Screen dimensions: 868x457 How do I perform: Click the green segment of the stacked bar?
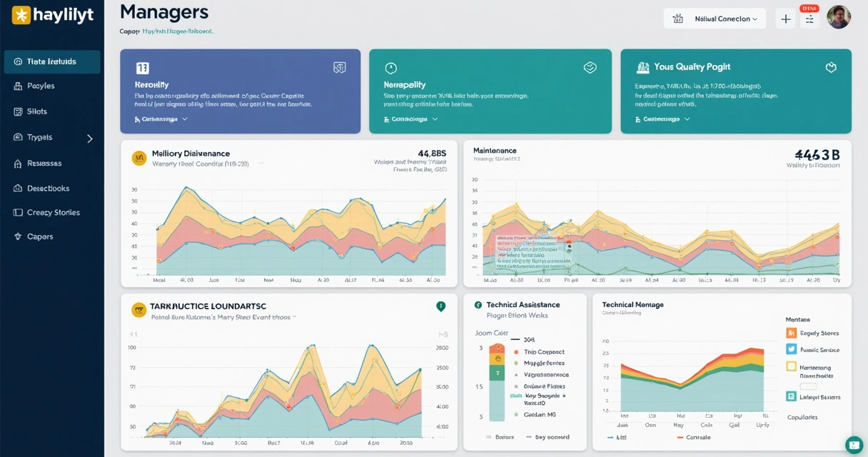point(496,371)
